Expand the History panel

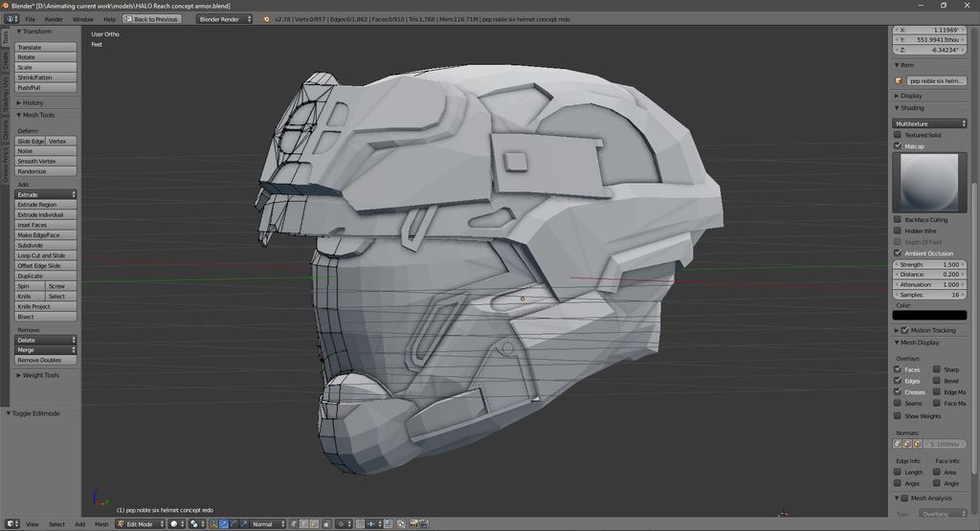(33, 102)
